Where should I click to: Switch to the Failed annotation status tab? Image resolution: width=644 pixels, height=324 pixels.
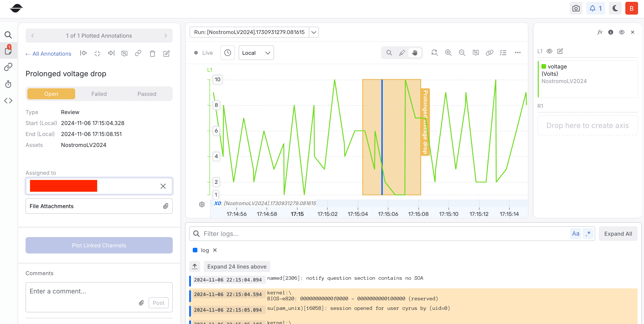pos(99,93)
